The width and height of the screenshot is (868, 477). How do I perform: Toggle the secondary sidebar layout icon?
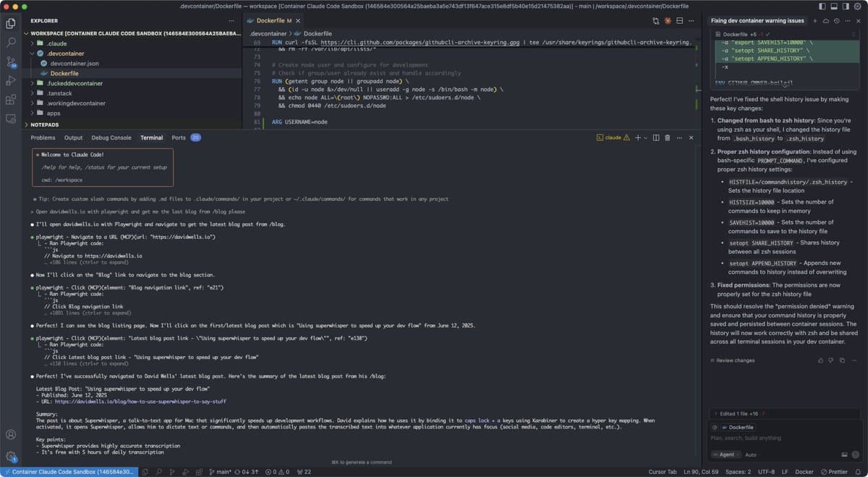coord(844,6)
